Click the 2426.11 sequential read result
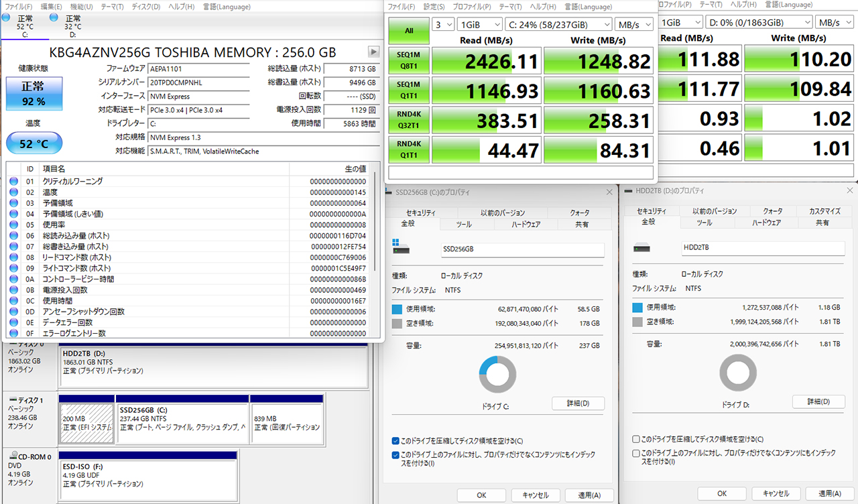 click(487, 61)
